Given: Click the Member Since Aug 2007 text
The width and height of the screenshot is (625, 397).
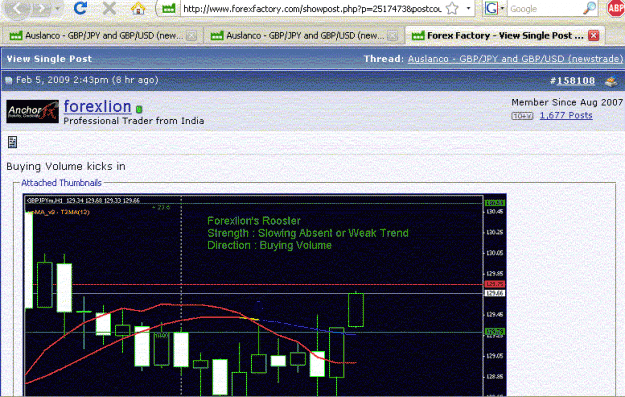Looking at the screenshot, I should pyautogui.click(x=567, y=102).
